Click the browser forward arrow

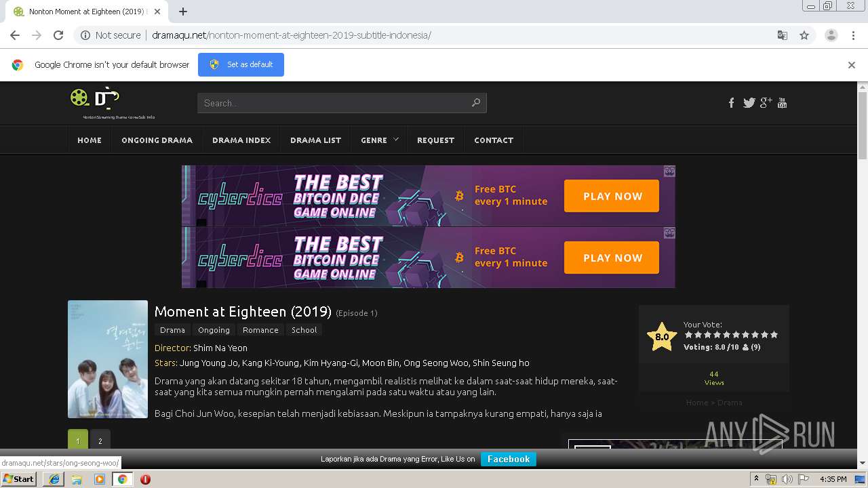click(x=37, y=35)
